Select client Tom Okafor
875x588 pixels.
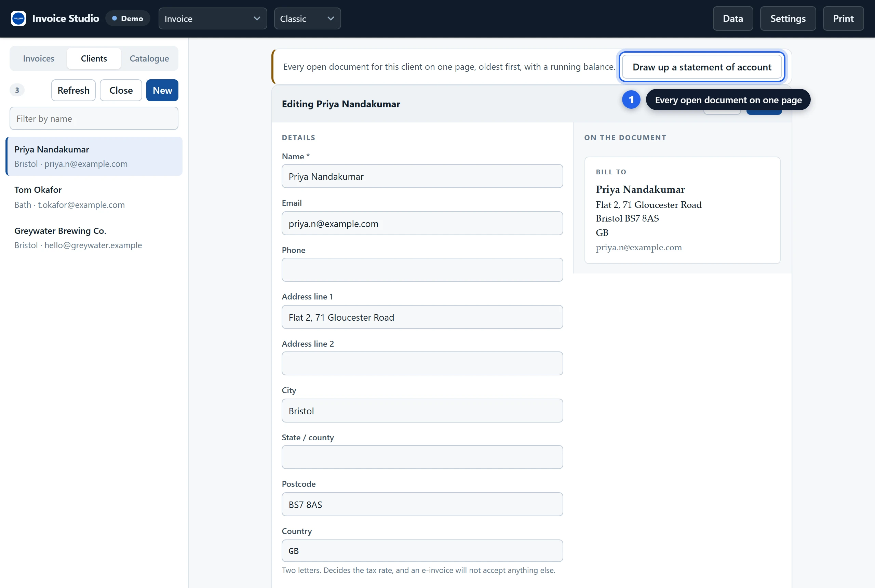[94, 197]
